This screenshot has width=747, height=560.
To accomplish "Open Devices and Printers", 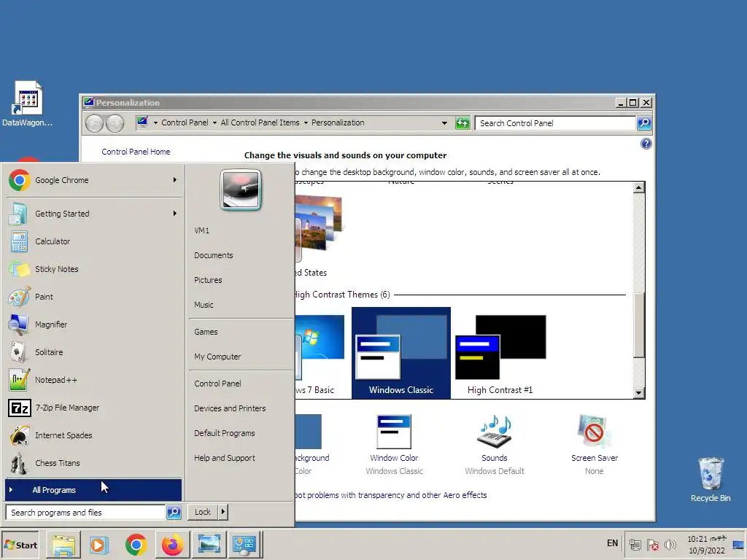I will [x=230, y=408].
